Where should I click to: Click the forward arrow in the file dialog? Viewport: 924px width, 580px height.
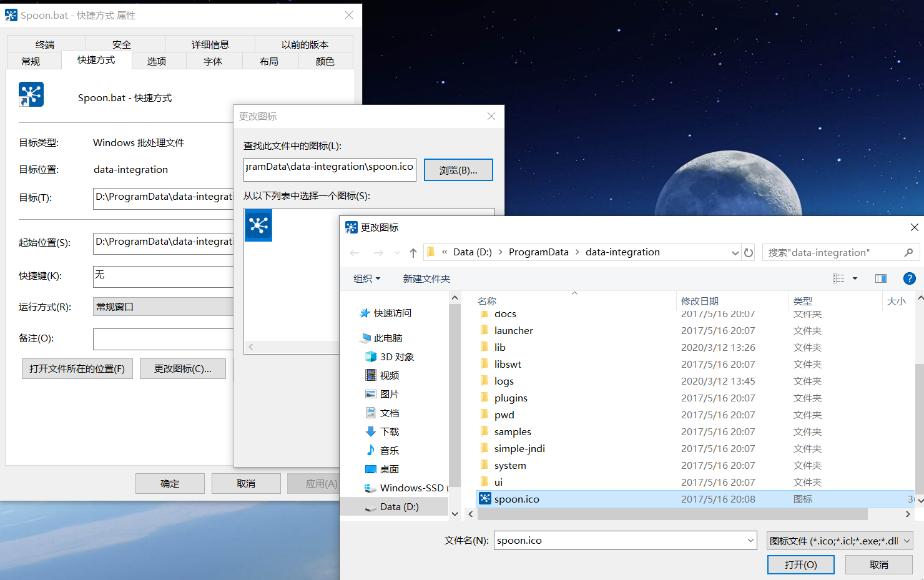point(378,253)
